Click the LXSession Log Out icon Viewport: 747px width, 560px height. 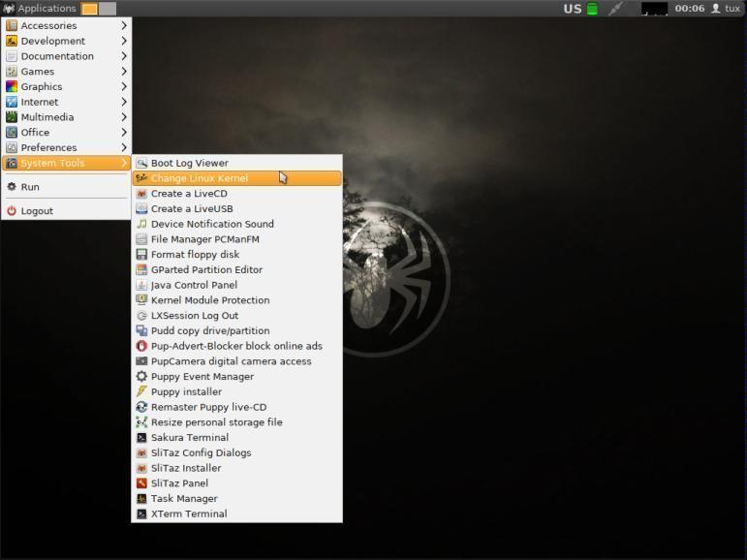point(141,316)
